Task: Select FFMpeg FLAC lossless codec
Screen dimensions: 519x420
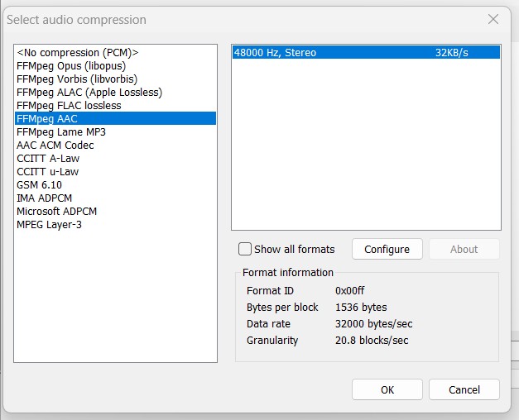Action: pos(69,106)
